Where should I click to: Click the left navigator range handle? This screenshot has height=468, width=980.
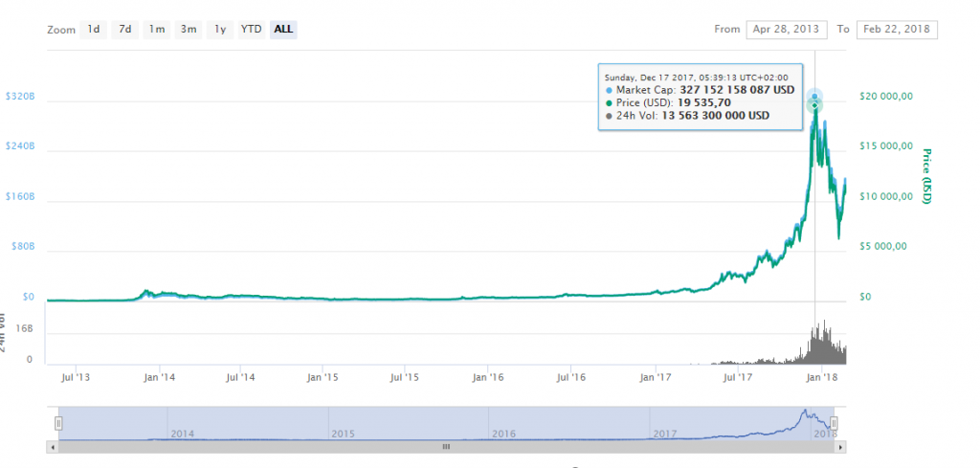(x=58, y=422)
